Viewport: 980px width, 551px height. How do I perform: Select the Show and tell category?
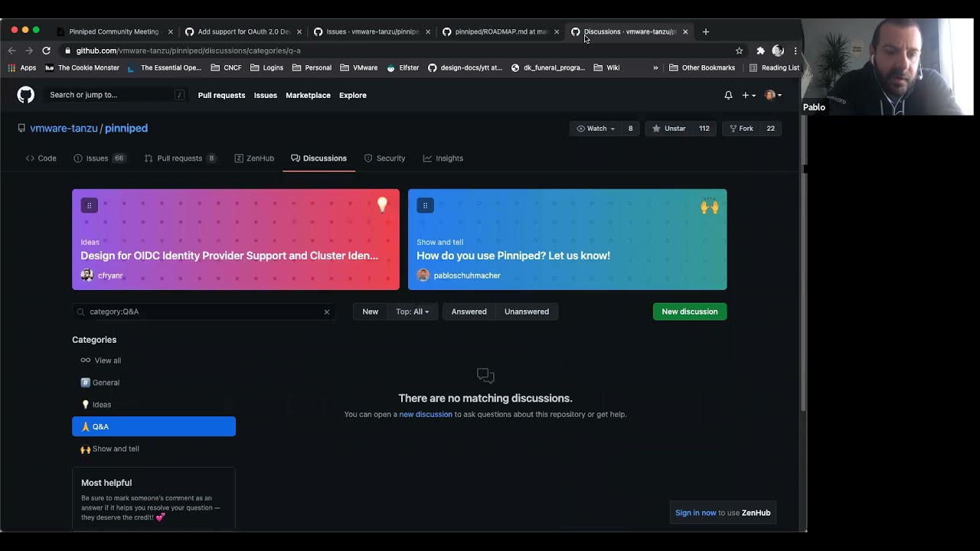(154, 449)
